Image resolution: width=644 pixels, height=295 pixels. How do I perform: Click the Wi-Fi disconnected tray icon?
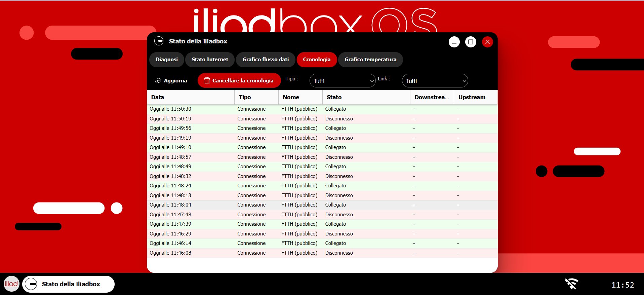point(571,284)
